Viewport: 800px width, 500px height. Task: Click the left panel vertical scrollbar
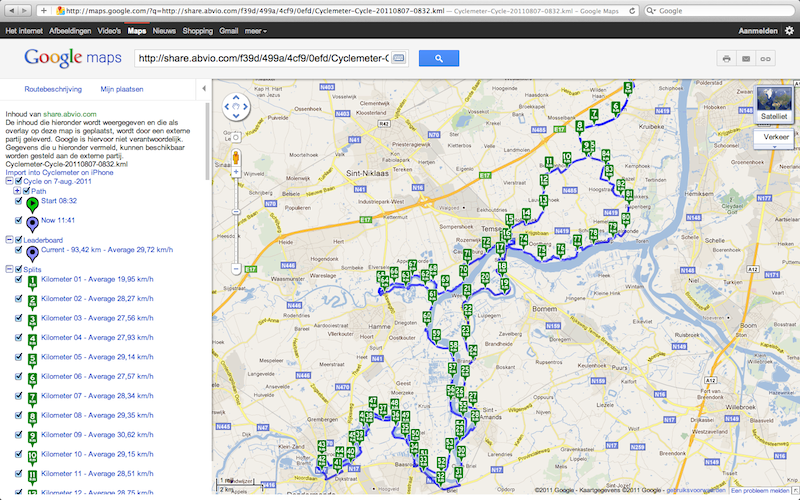(x=208, y=141)
